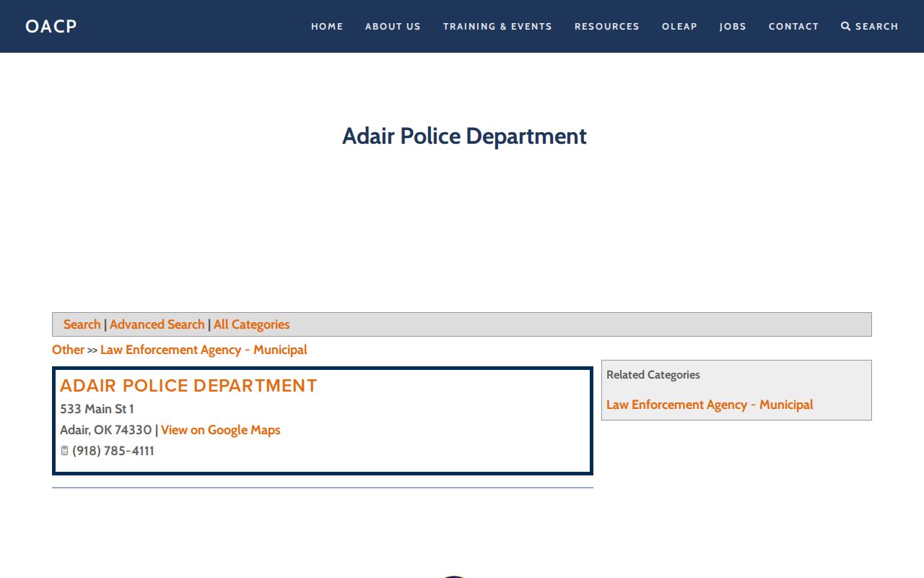The width and height of the screenshot is (924, 578).
Task: Open the About Us menu
Action: coord(393,27)
